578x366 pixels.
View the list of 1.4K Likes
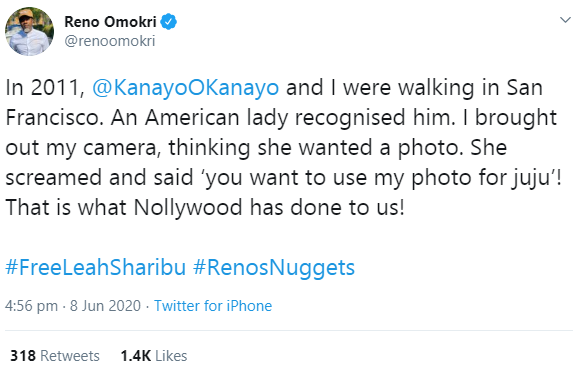tap(154, 356)
